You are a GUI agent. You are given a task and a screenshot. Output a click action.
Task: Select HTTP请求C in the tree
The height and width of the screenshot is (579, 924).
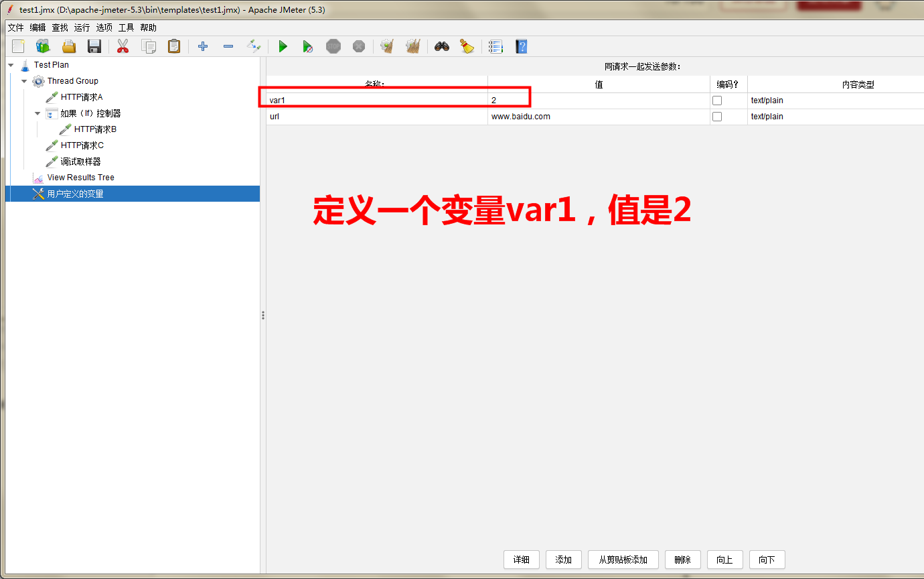pyautogui.click(x=78, y=145)
